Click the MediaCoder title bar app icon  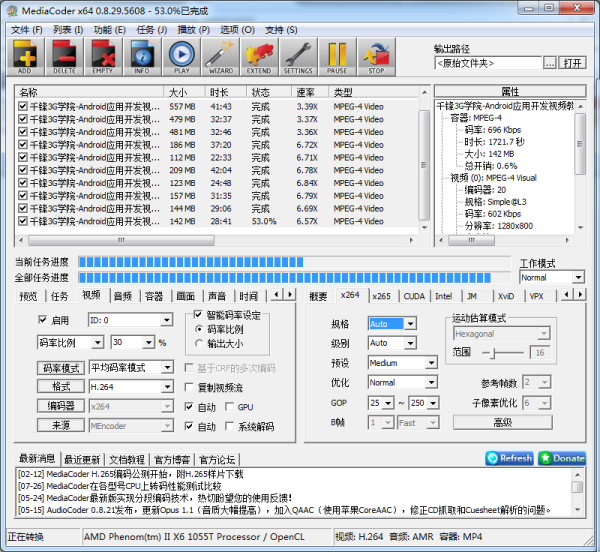12,10
